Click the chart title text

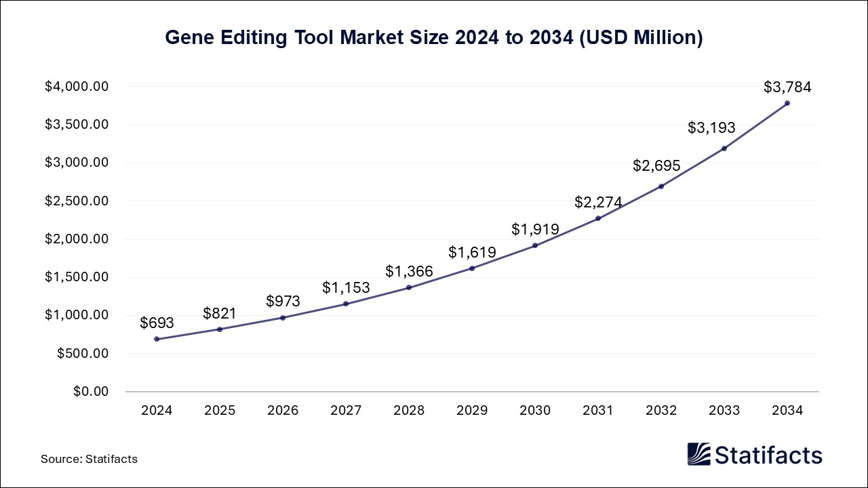point(434,38)
